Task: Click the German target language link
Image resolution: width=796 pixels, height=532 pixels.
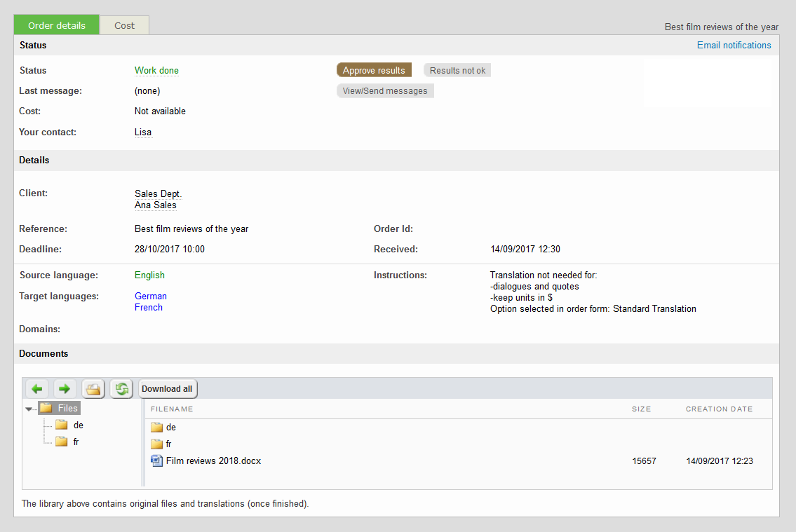Action: pyautogui.click(x=151, y=296)
